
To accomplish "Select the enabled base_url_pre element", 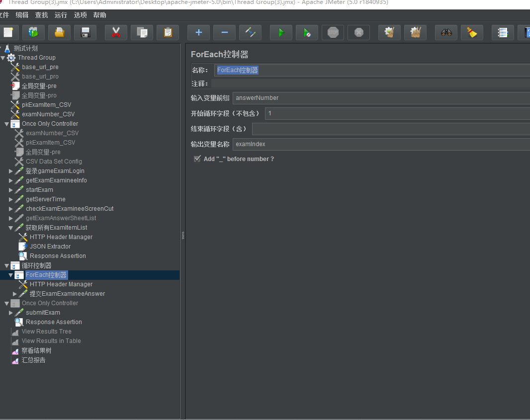I will 40,67.
